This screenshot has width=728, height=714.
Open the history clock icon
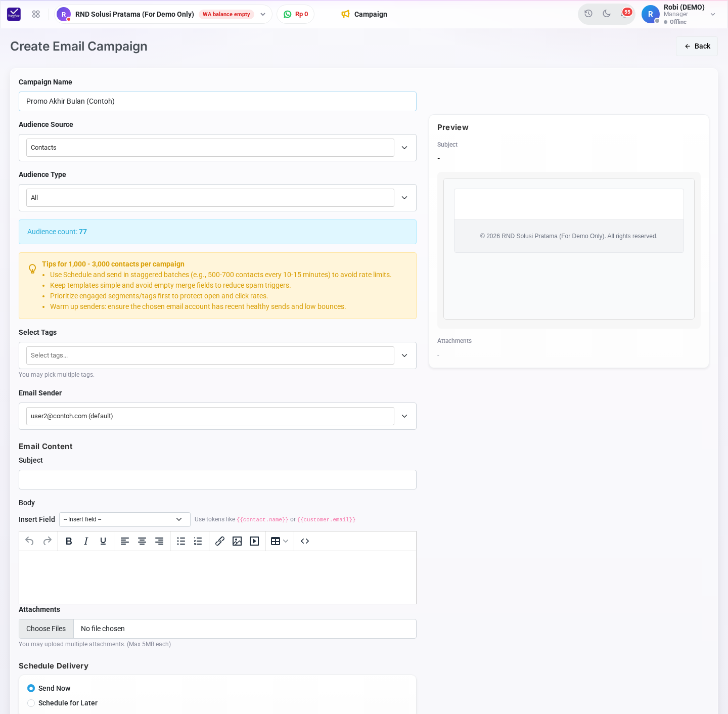tap(588, 14)
